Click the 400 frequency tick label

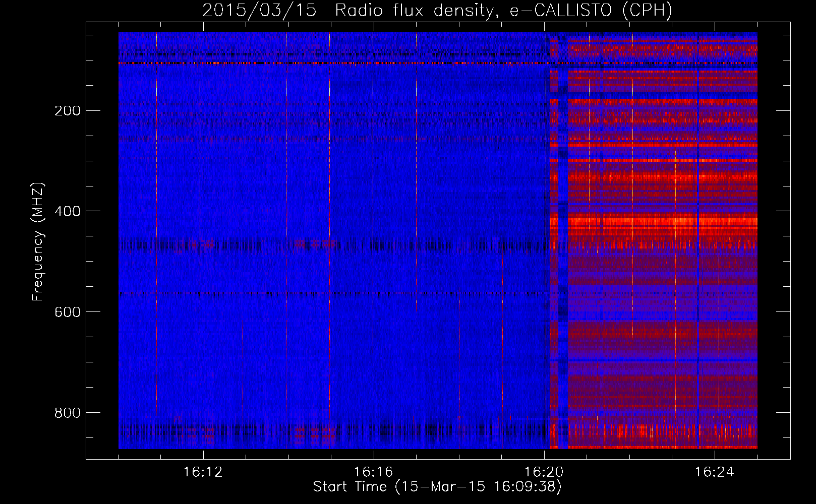click(68, 211)
